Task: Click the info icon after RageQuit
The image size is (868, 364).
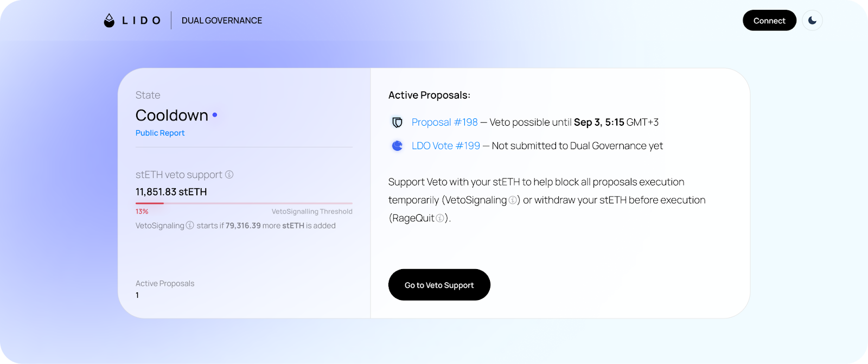Action: tap(440, 218)
